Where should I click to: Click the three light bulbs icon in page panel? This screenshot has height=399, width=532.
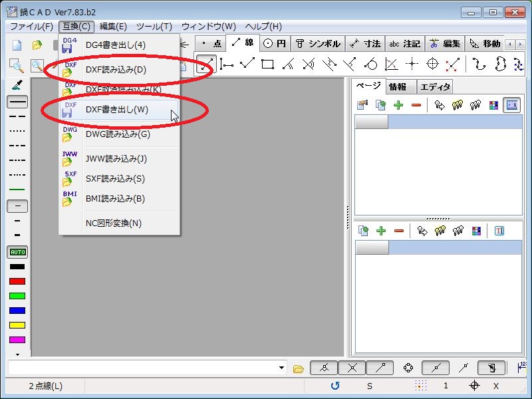(x=458, y=105)
